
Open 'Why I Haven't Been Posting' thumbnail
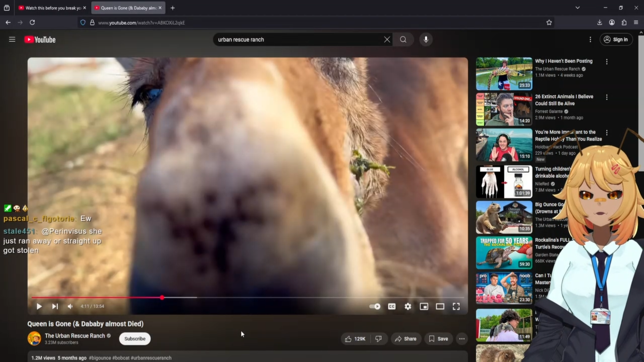(x=504, y=74)
